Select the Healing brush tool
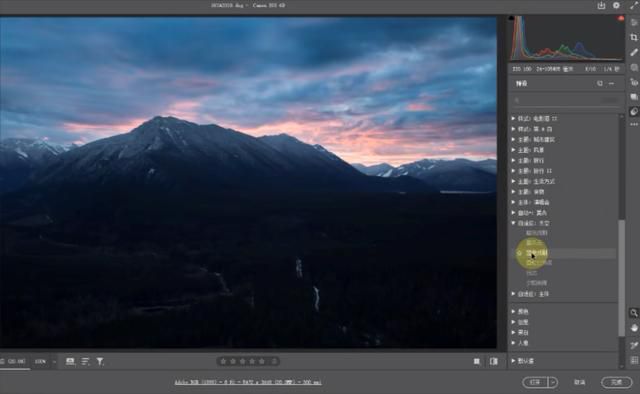 (x=633, y=52)
